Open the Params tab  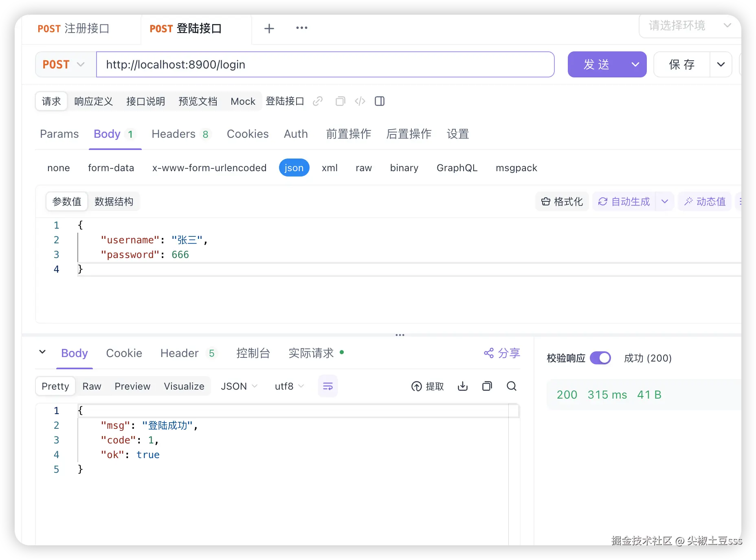tap(59, 134)
